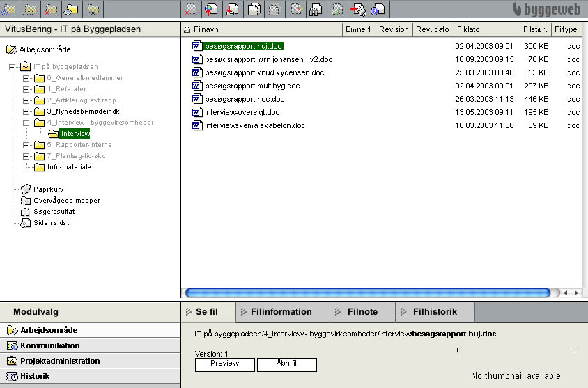Switch to the Filinformation tab

pos(281,312)
